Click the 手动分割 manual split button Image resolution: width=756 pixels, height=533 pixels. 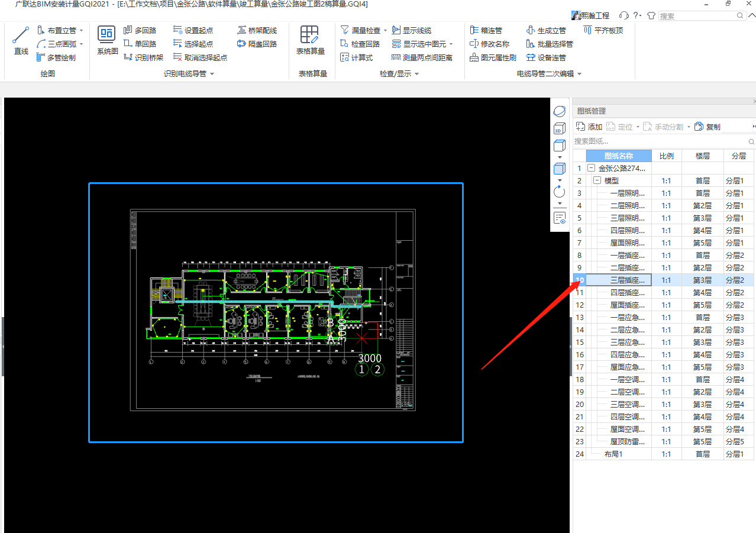click(x=663, y=127)
